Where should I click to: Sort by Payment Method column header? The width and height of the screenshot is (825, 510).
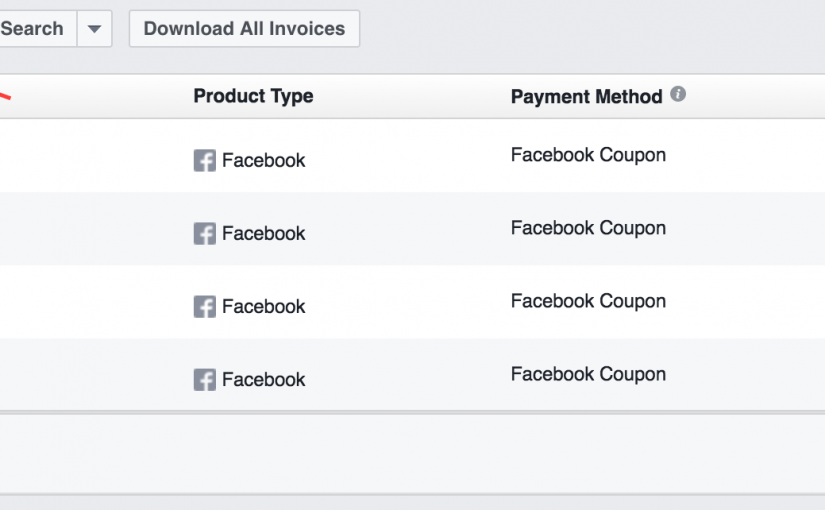pos(587,97)
